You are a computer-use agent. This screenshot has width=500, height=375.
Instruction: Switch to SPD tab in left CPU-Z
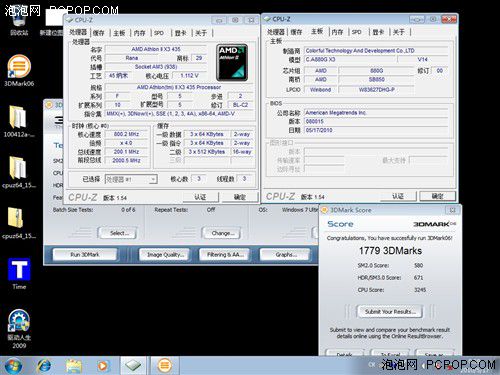159,33
